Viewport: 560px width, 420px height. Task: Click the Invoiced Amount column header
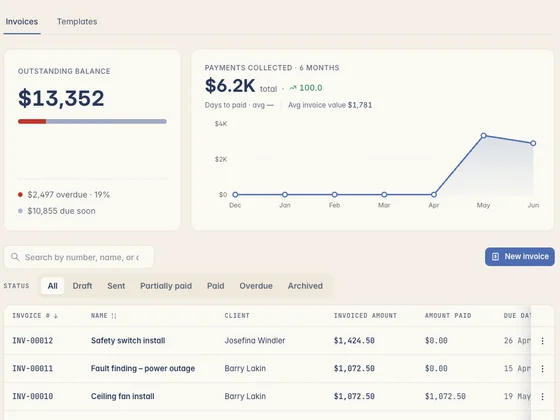[x=365, y=316]
